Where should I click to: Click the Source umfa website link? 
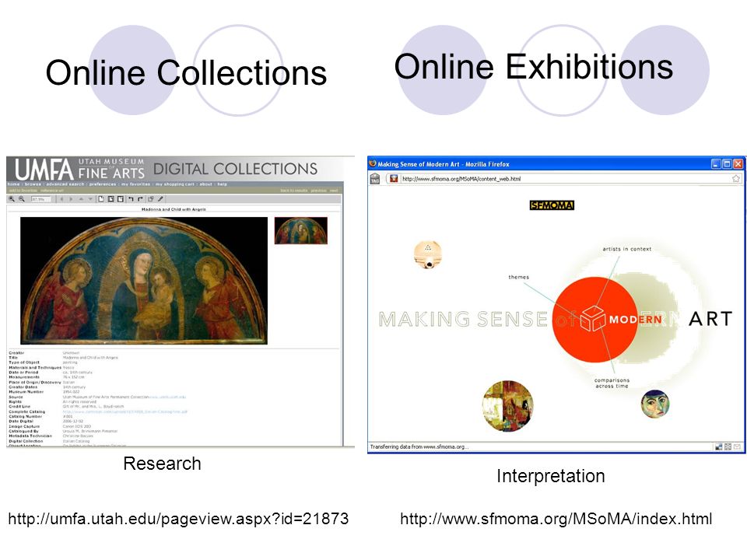point(167,397)
